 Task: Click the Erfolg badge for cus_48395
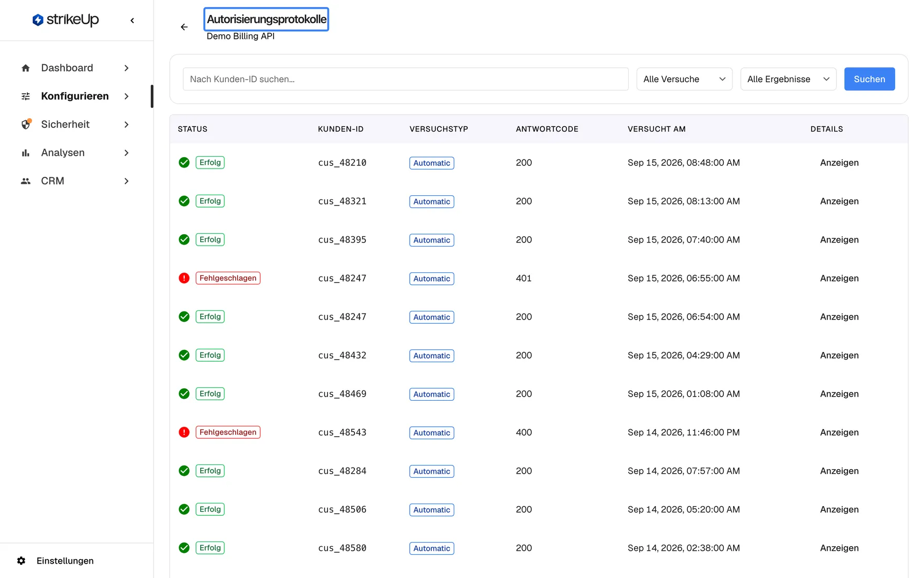(210, 239)
